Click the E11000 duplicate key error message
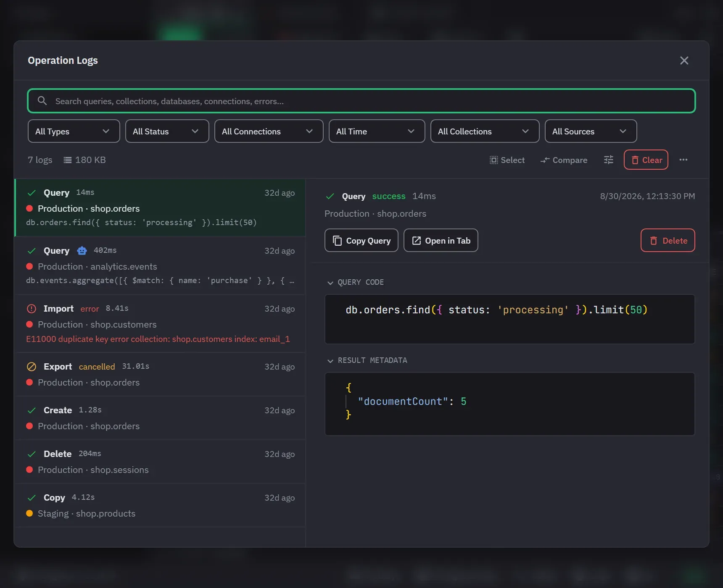Image resolution: width=723 pixels, height=588 pixels. (x=158, y=339)
